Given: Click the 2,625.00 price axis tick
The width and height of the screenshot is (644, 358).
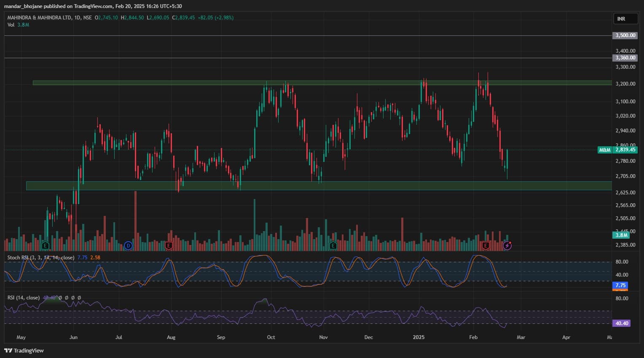Looking at the screenshot, I should 625,193.
